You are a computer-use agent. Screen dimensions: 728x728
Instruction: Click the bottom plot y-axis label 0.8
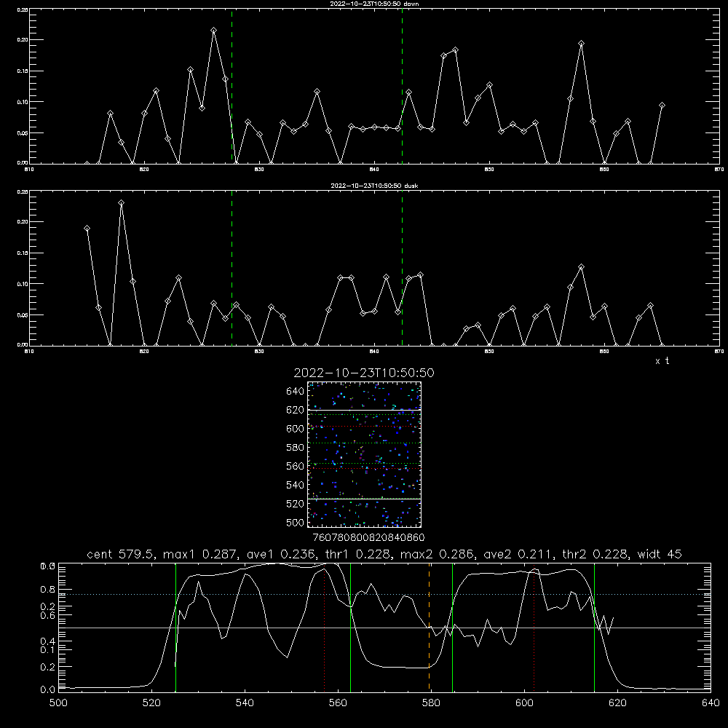(48, 589)
